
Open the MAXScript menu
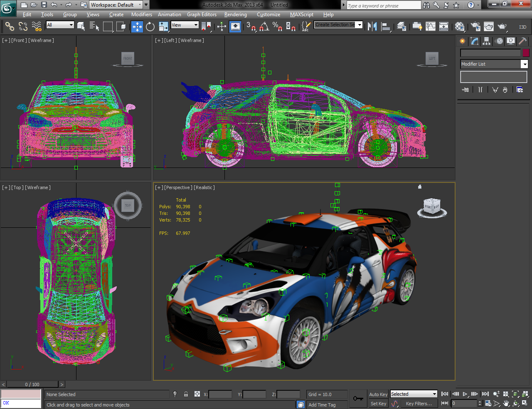[302, 15]
